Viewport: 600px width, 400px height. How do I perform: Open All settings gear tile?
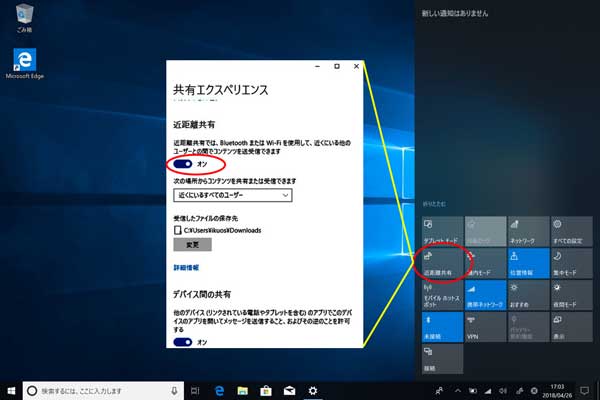click(571, 232)
